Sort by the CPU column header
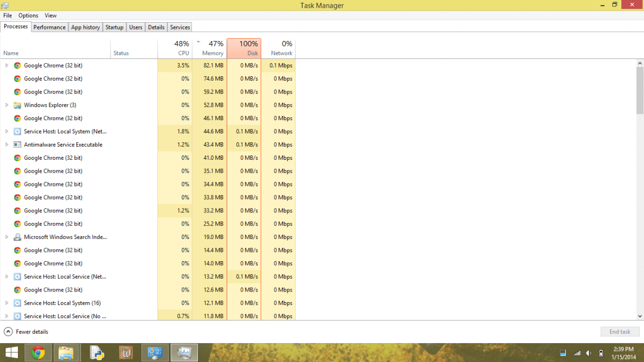The image size is (644, 362). coord(175,48)
